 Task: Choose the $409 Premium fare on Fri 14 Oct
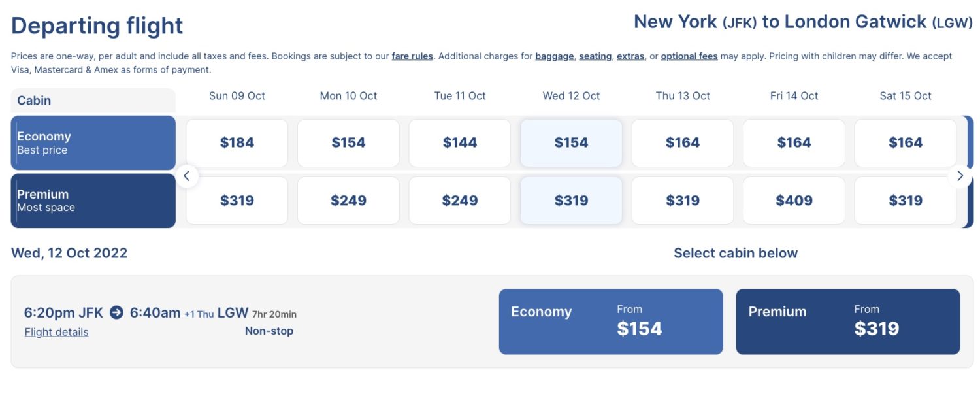(793, 201)
